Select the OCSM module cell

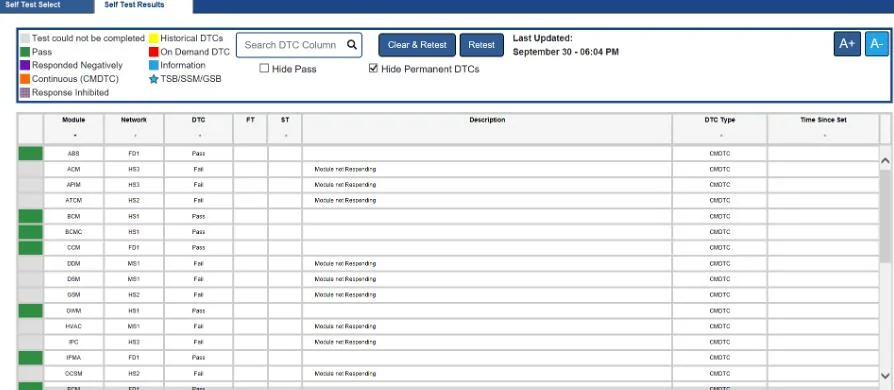74,374
